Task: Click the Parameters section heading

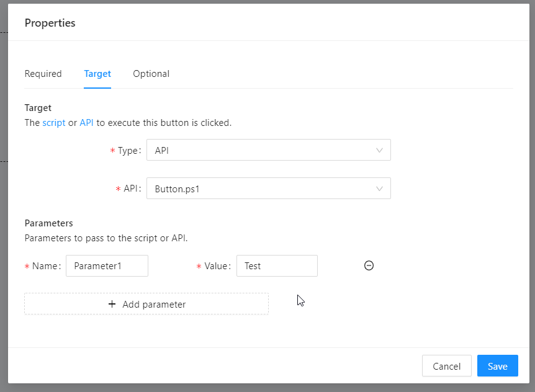Action: point(49,223)
